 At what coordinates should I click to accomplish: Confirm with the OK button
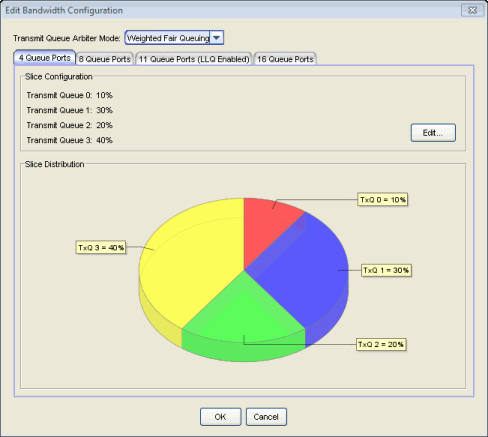[220, 417]
